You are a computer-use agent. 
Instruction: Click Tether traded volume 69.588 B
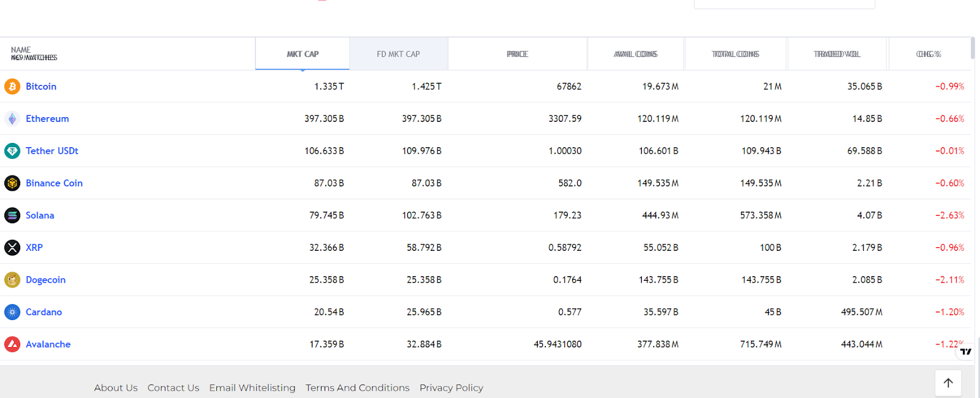pos(865,151)
